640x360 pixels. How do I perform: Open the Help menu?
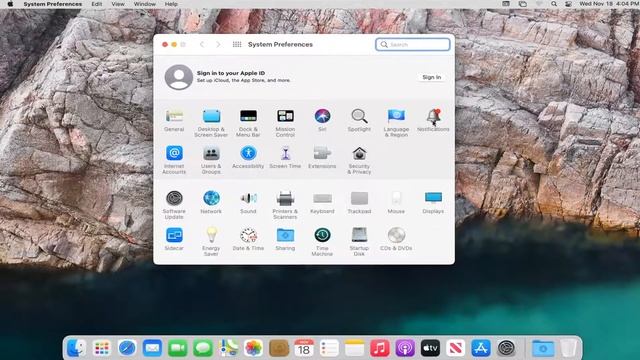pos(171,4)
